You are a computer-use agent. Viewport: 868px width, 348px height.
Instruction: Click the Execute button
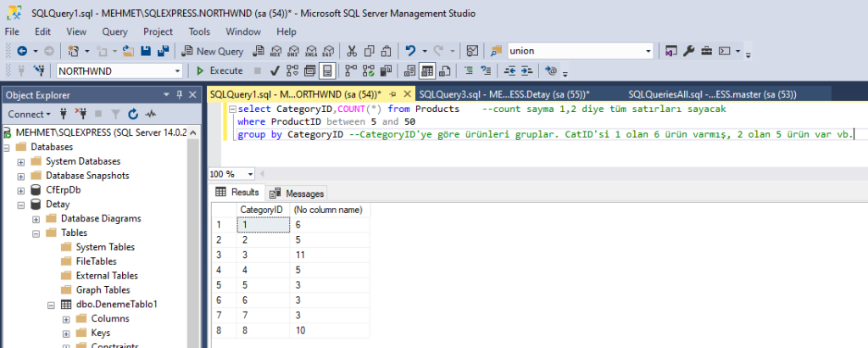click(220, 70)
